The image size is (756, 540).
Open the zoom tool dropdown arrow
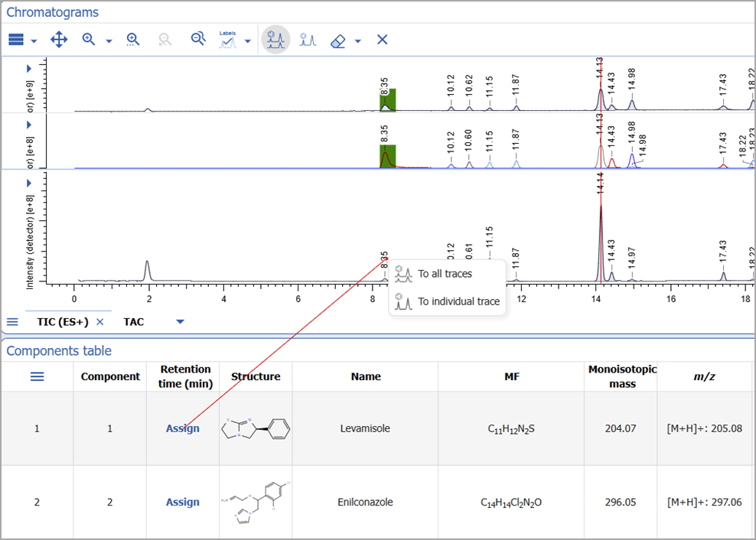tap(107, 41)
